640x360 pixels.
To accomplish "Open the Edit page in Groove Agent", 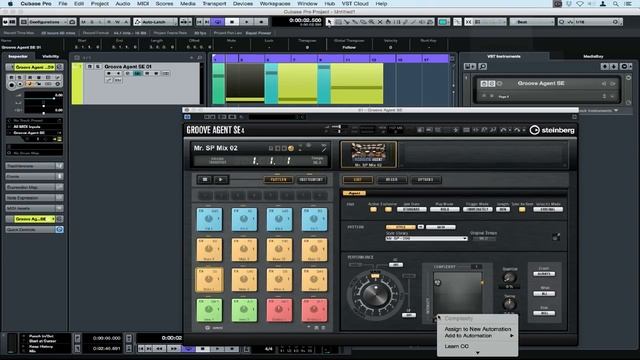I will click(x=358, y=180).
